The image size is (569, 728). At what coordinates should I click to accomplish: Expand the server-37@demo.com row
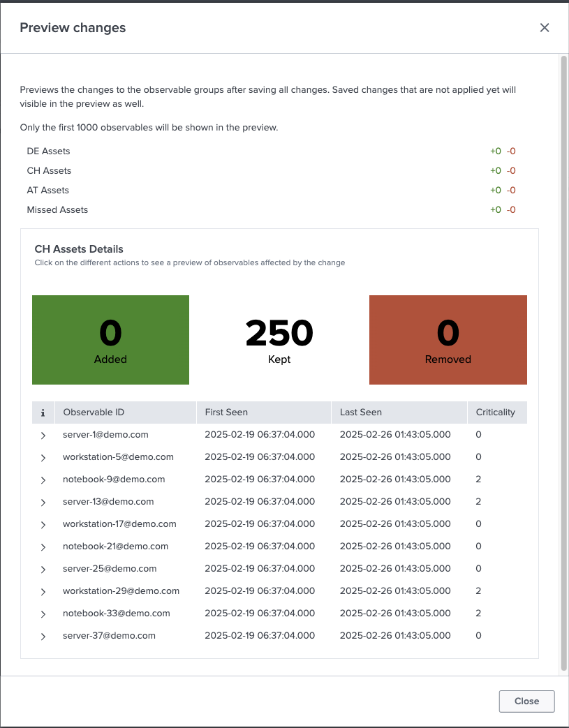coord(43,635)
